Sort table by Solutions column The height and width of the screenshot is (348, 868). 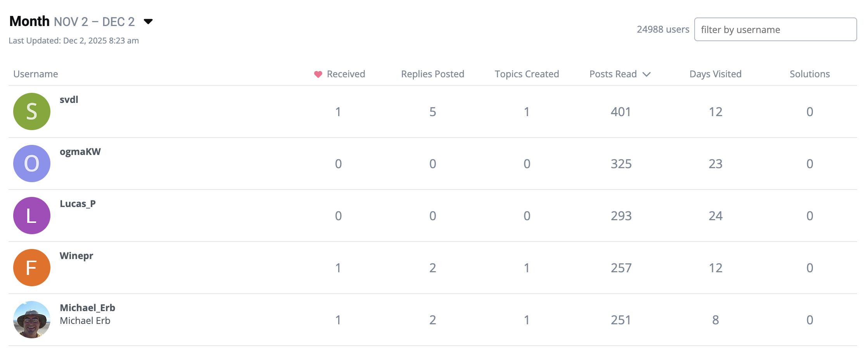809,74
